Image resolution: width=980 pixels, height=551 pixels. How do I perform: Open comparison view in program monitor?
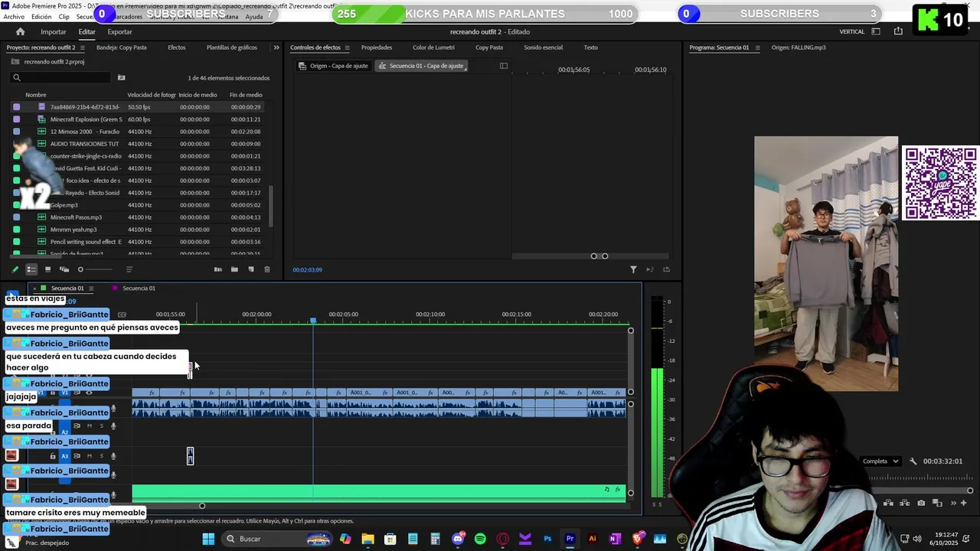[x=937, y=503]
